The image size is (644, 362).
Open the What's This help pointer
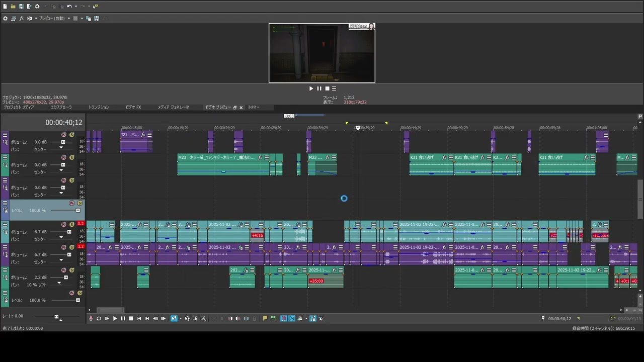point(95,7)
